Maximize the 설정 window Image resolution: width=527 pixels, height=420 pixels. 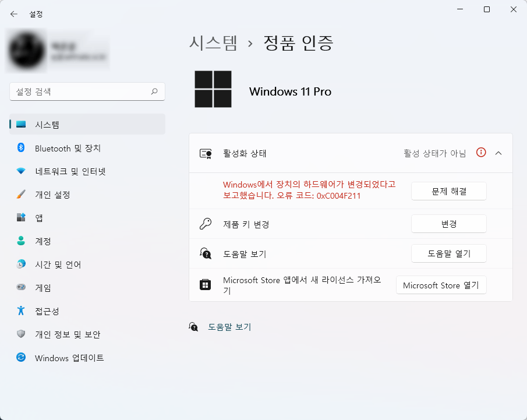[487, 9]
